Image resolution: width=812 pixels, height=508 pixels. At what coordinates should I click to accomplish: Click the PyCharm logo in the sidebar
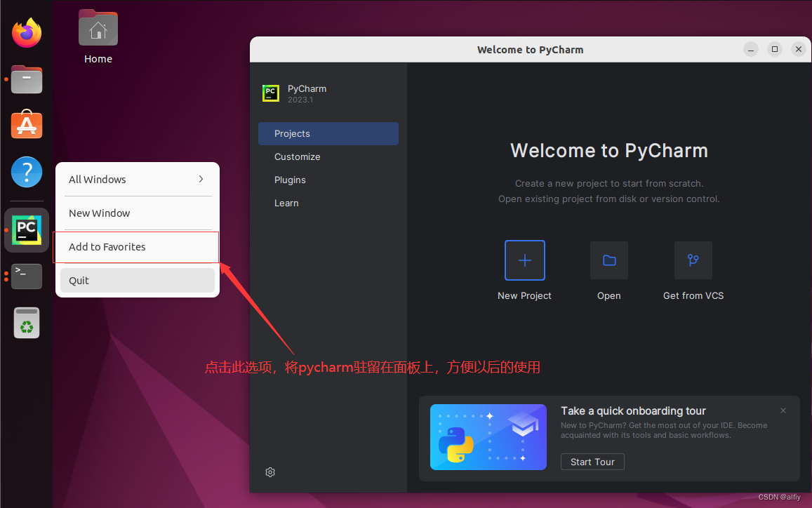[271, 93]
